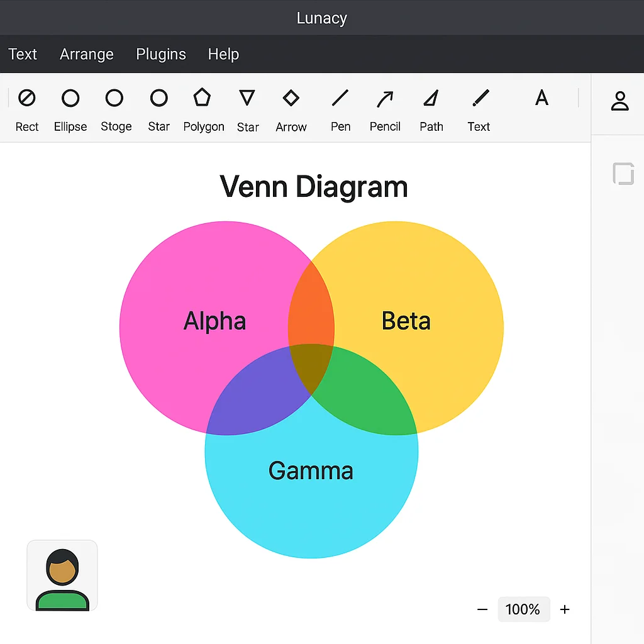Open the Help menu
Image resolution: width=644 pixels, height=644 pixels.
click(x=223, y=54)
